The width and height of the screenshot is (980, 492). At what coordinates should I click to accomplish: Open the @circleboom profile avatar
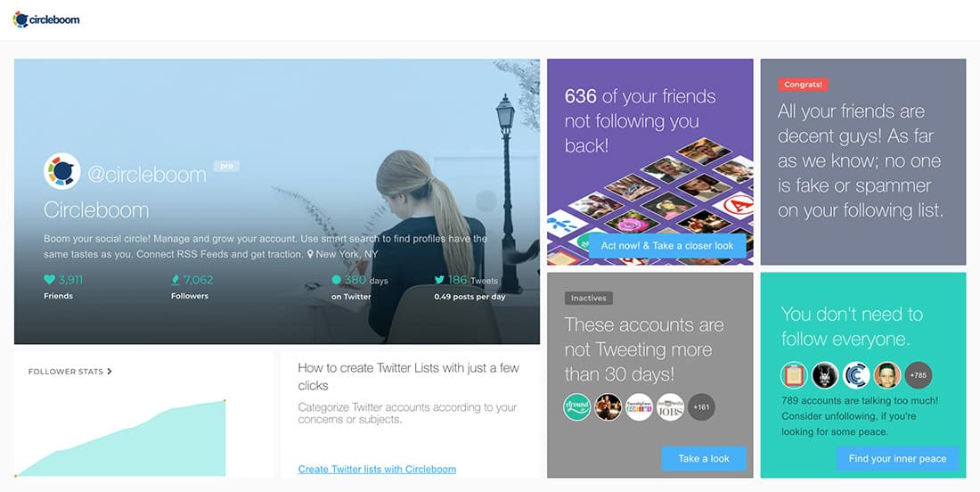(x=61, y=171)
